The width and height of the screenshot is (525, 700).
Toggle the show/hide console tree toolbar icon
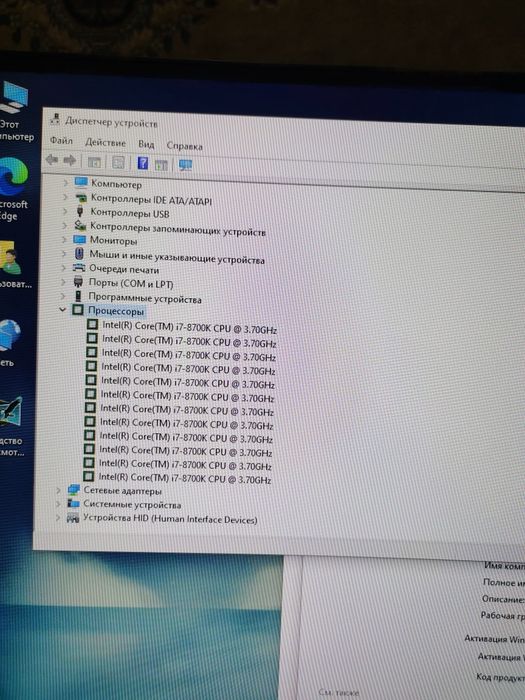pos(94,162)
